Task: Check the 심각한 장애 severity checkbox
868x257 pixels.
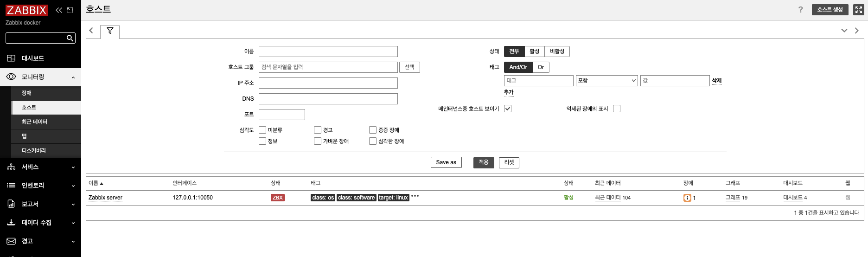Action: 373,141
